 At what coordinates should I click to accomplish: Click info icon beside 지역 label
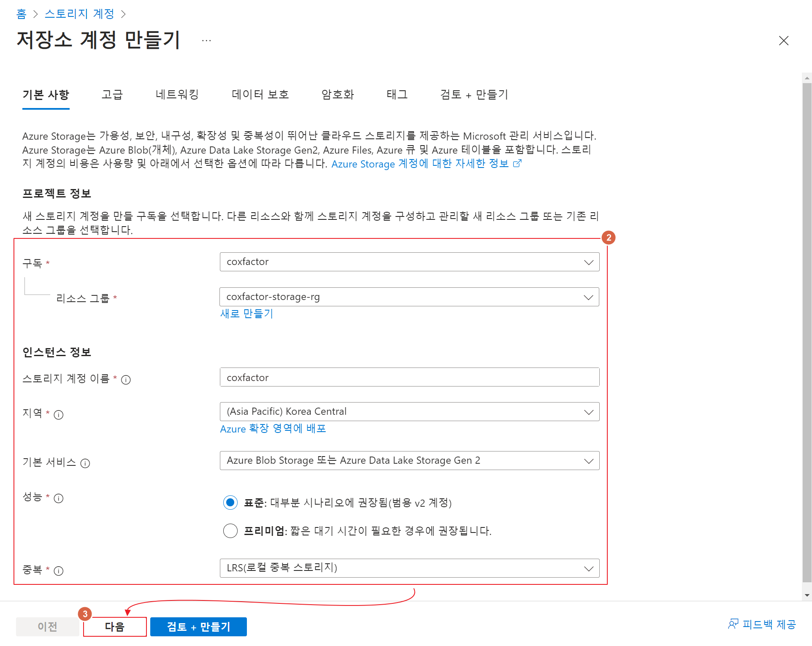(59, 415)
